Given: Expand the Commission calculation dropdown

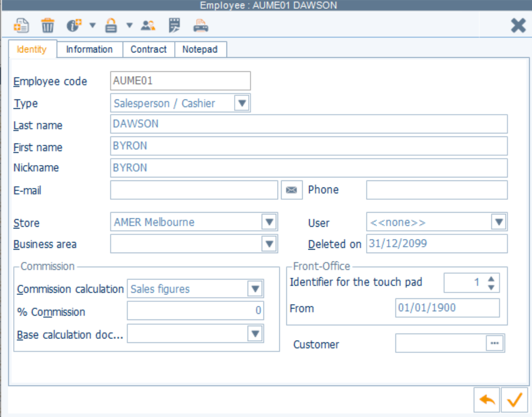Looking at the screenshot, I should (255, 289).
